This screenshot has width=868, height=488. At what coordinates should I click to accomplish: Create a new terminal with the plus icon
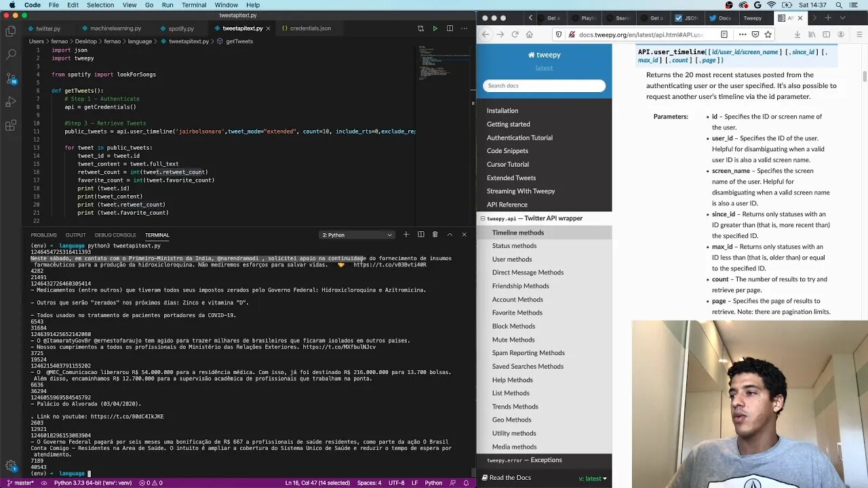pyautogui.click(x=406, y=235)
